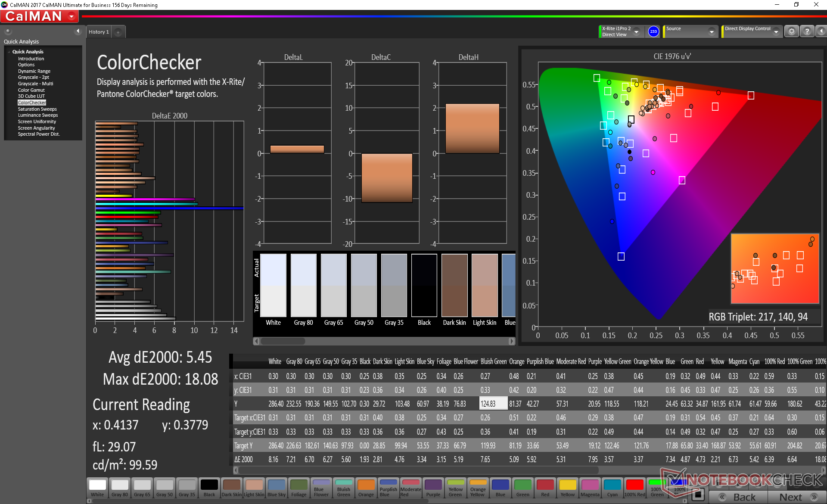This screenshot has width=827, height=504.
Task: Select Dynamic Range in sidebar
Action: coord(34,71)
